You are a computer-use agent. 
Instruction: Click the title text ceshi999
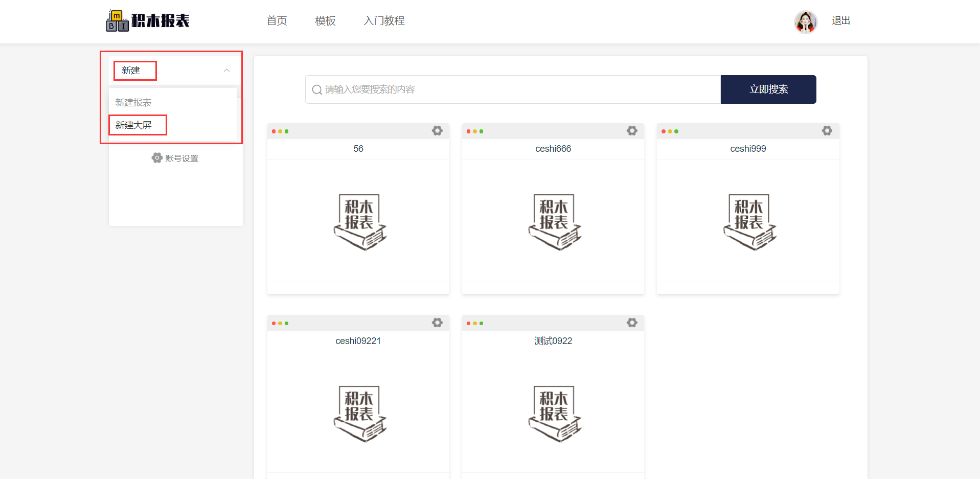748,149
